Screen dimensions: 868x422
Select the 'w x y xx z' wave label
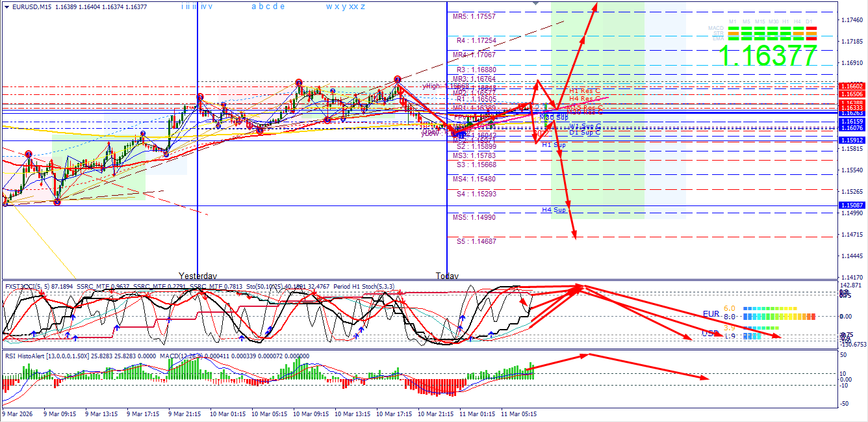click(x=345, y=7)
